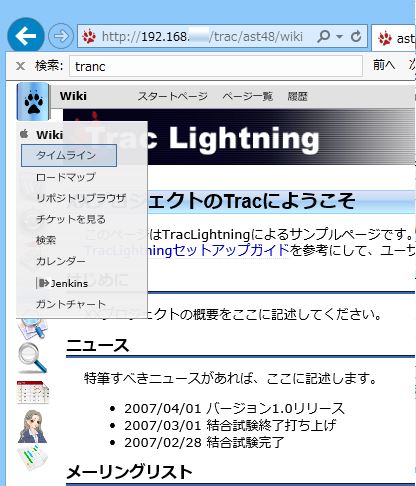Choose チケットを見る menu entry
Screen dimensions: 416x486
point(71,219)
